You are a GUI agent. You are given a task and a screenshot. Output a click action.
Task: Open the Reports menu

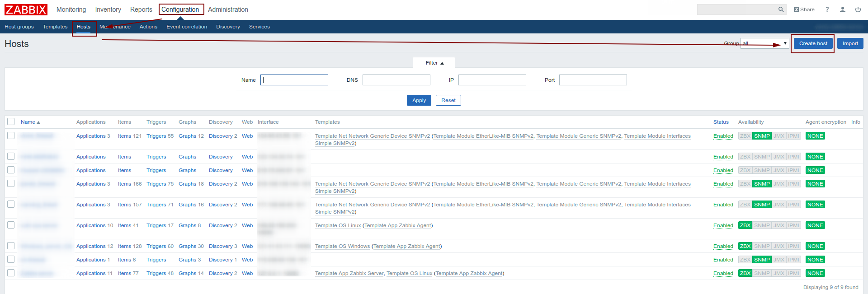pos(141,9)
